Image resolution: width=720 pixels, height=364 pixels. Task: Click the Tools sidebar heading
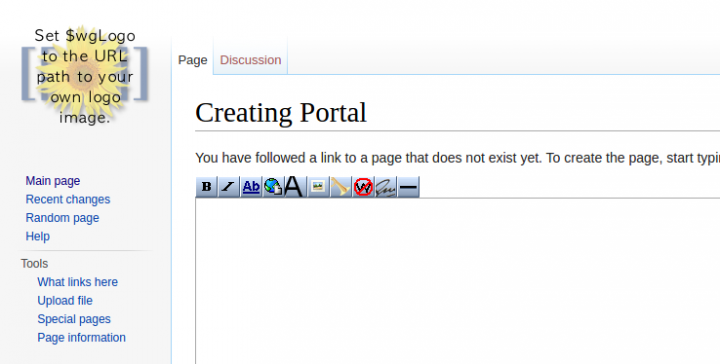[34, 263]
